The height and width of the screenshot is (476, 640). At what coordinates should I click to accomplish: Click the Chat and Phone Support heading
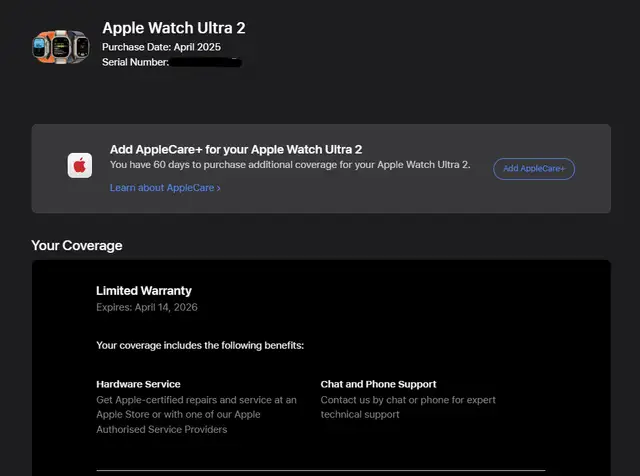click(378, 384)
